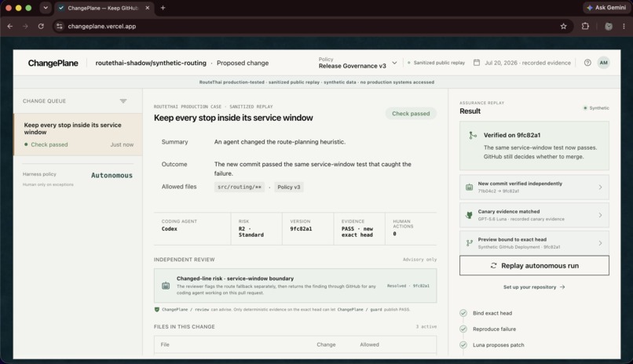Click the 9fc82a1 version value

tap(301, 228)
